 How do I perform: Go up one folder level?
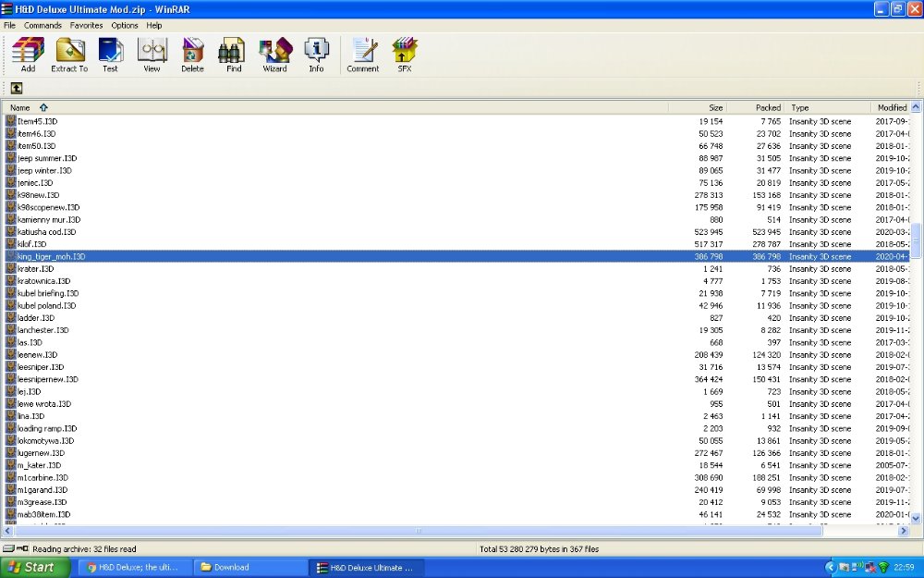coord(17,88)
